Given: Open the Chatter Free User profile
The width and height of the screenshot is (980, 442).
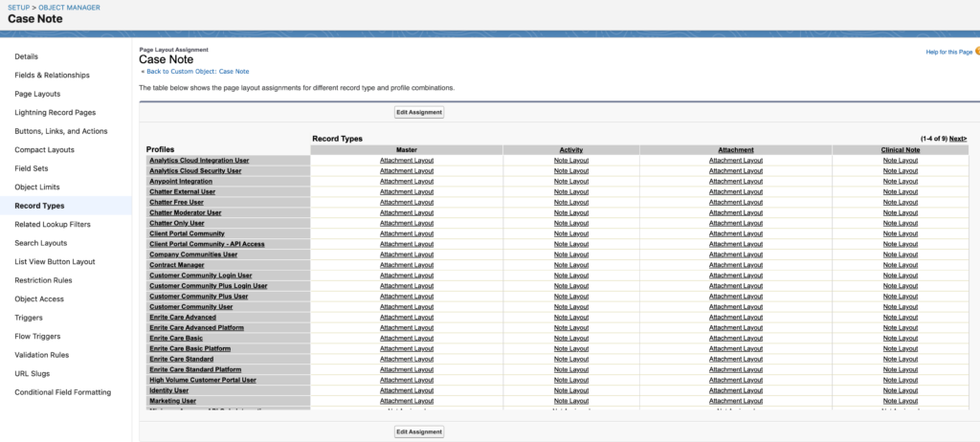Looking at the screenshot, I should pyautogui.click(x=176, y=202).
